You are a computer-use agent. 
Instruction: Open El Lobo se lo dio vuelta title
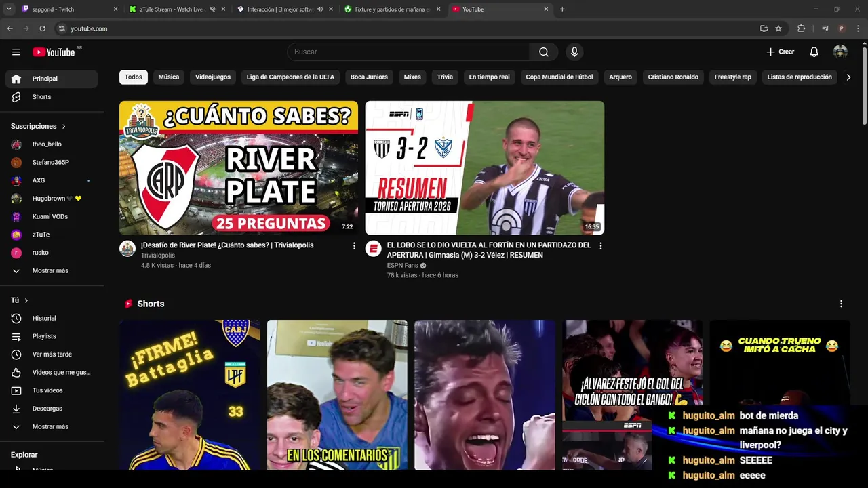[489, 250]
